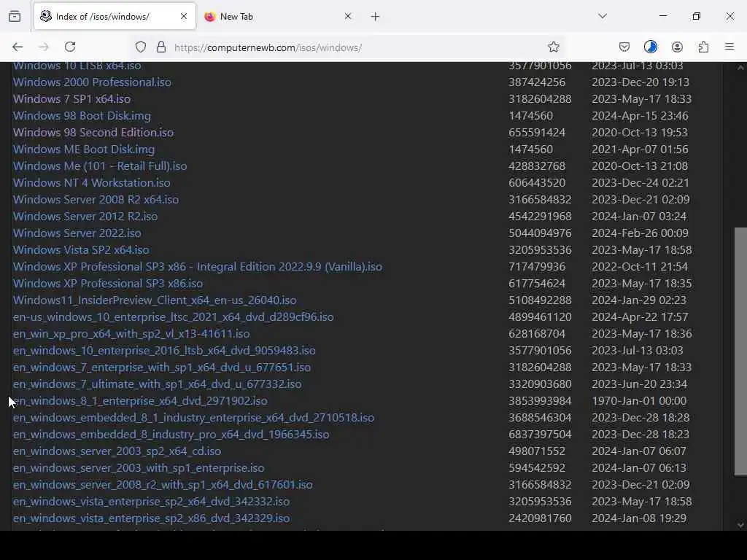Select file size 6837397504
Screen dimensions: 747x560
pos(540,435)
